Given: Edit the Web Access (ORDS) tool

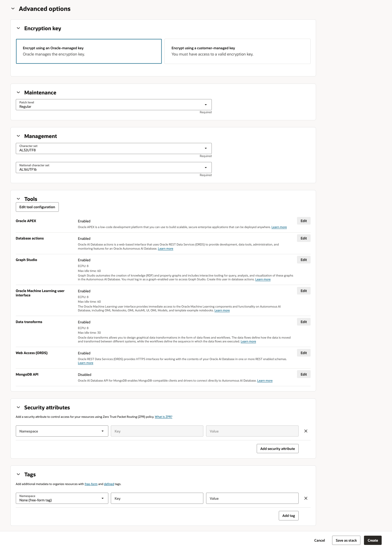Looking at the screenshot, I should (304, 353).
